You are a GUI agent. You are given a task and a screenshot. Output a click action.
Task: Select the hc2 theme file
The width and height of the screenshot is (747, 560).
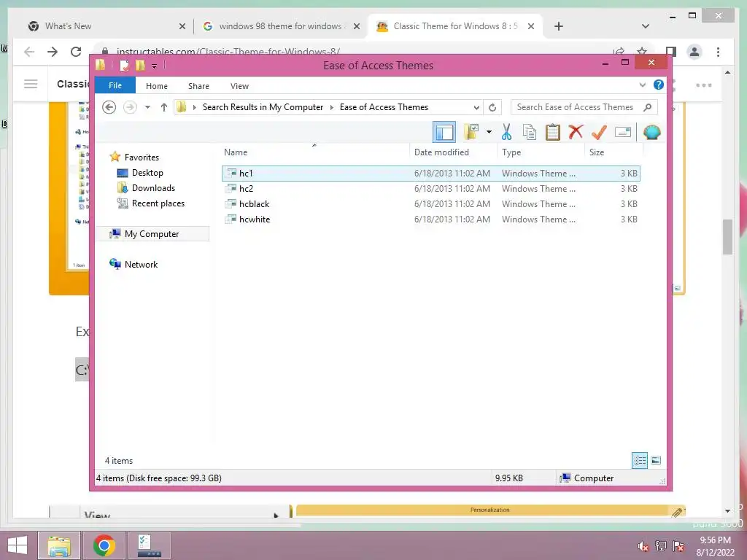[x=430, y=189]
